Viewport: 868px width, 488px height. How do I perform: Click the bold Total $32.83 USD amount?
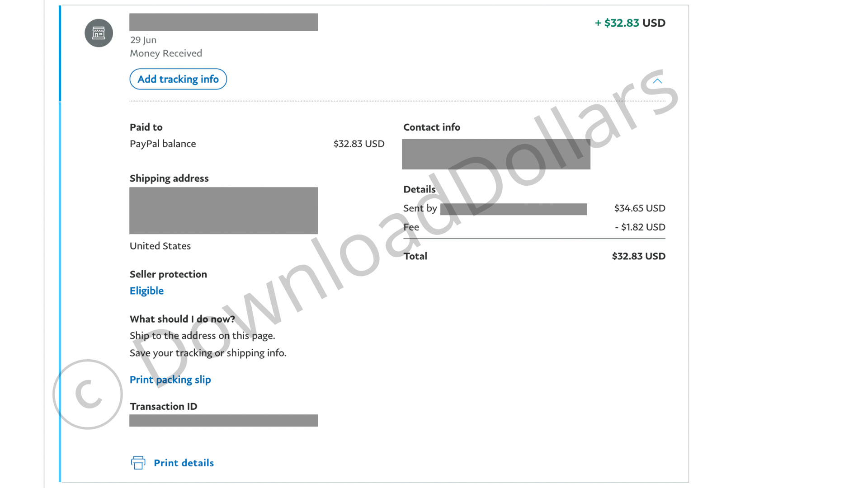click(638, 256)
